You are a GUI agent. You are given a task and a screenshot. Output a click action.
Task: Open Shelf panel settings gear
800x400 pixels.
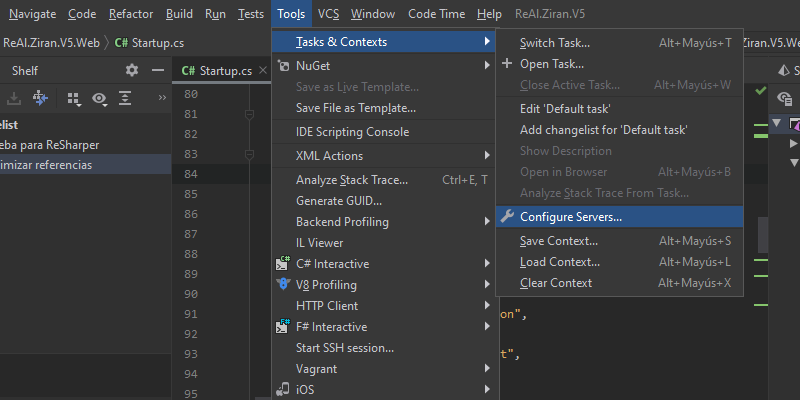point(132,70)
